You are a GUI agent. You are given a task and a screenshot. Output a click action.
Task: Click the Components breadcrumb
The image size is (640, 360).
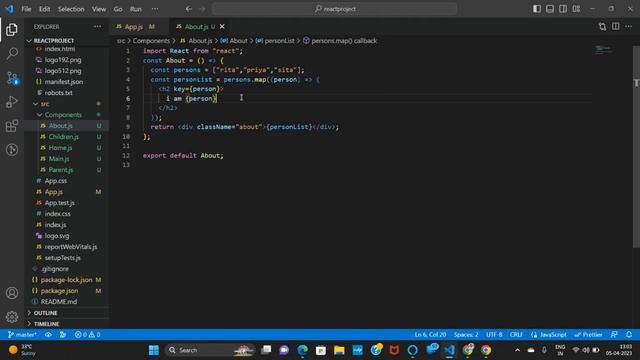point(151,41)
